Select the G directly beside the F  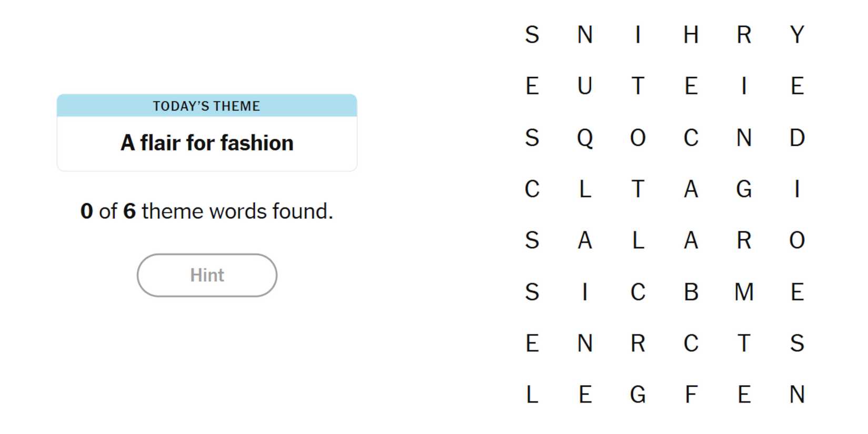(x=638, y=395)
